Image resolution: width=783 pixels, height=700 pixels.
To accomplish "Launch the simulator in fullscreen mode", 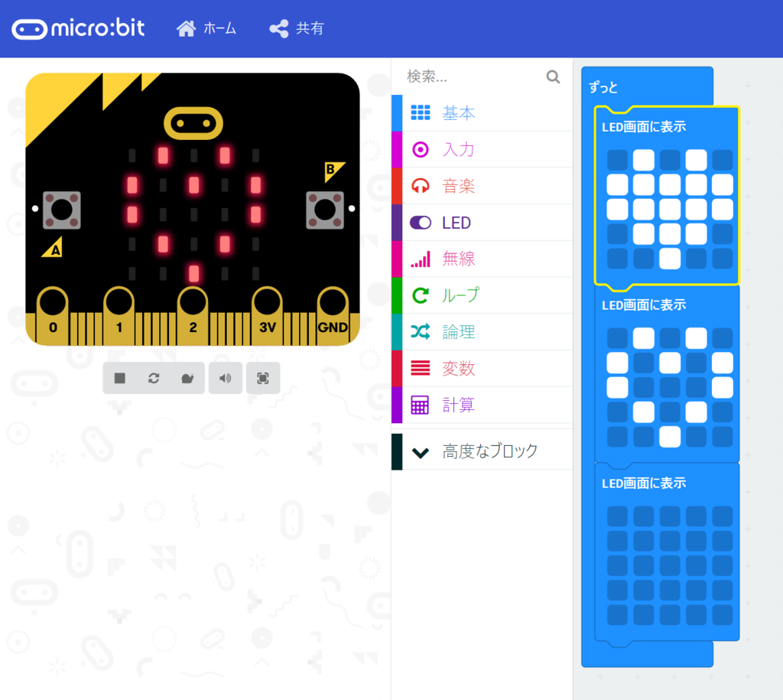I will point(263,378).
